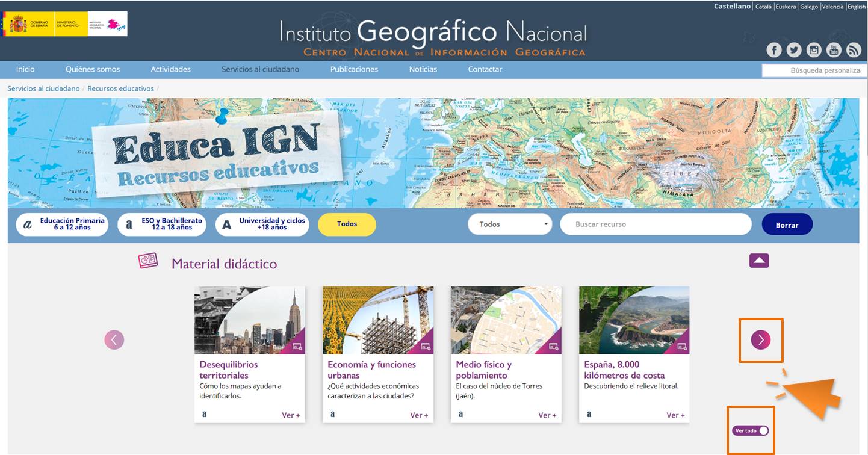
Task: Open the Contactar menu item
Action: pos(485,69)
